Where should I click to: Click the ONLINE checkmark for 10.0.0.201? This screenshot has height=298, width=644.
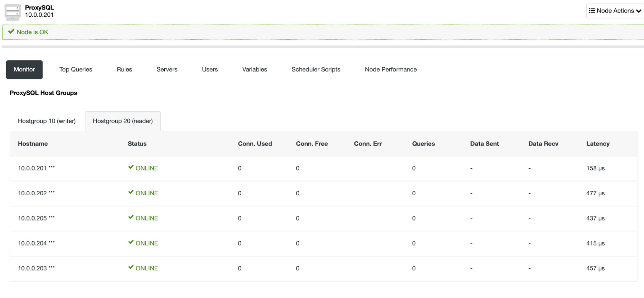coord(131,167)
